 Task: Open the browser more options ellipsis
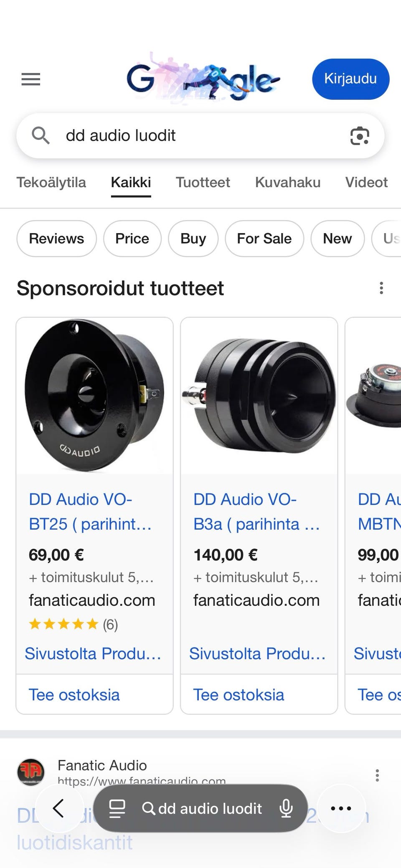pos(341,808)
